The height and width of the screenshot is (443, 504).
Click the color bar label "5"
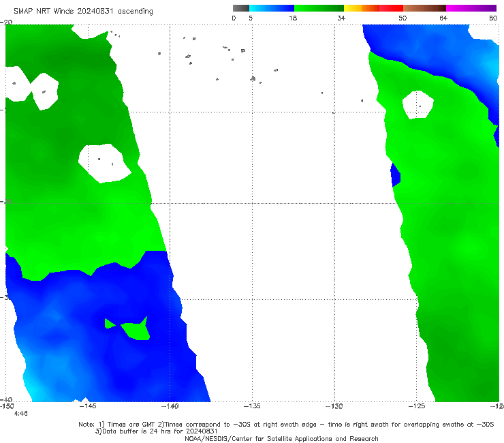[251, 18]
